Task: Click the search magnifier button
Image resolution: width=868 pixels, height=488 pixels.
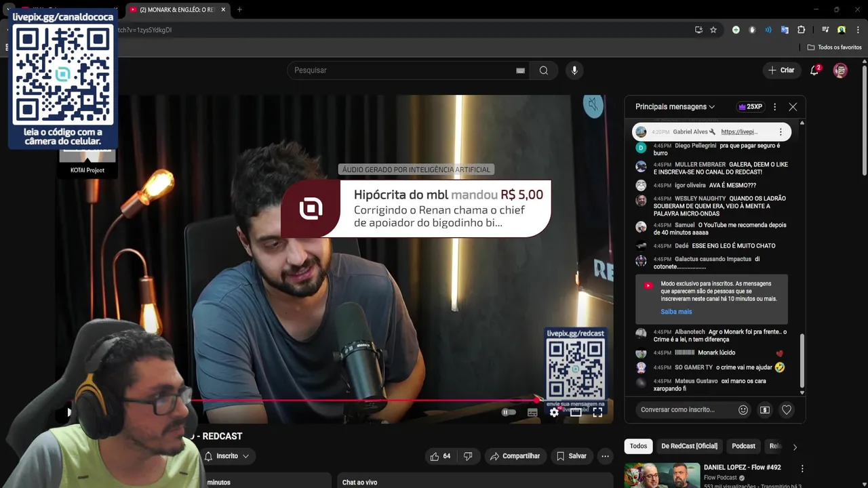Action: (x=544, y=70)
